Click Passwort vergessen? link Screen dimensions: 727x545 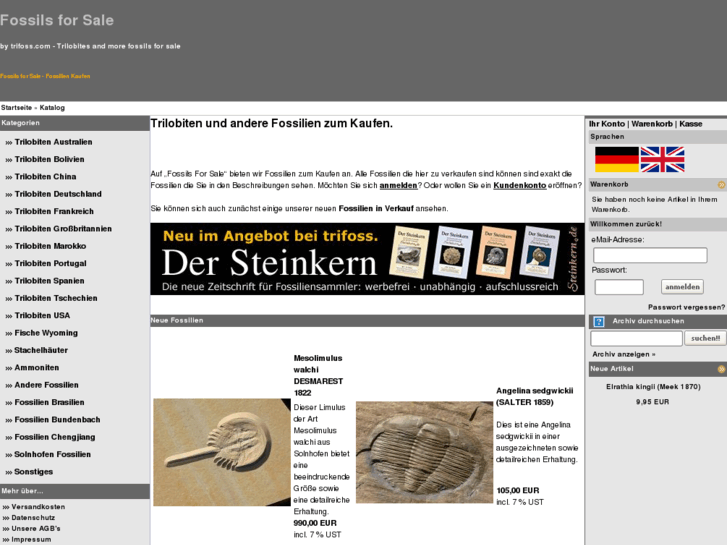click(x=686, y=307)
